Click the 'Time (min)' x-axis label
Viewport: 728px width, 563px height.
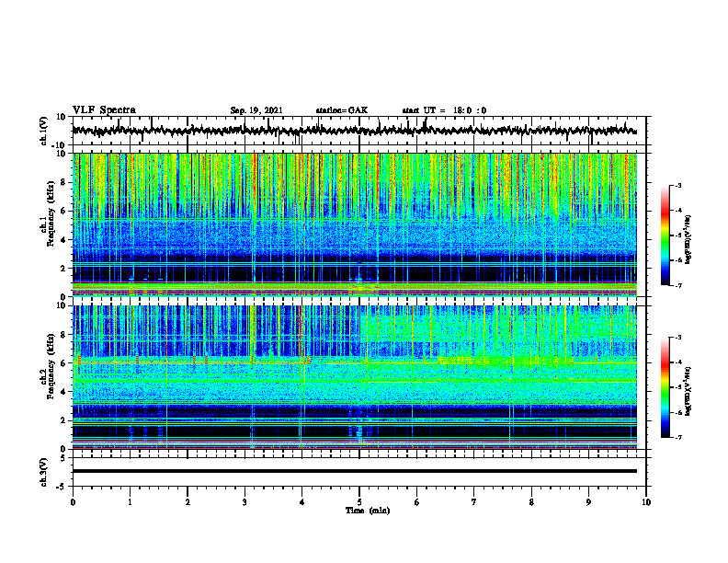pyautogui.click(x=368, y=511)
